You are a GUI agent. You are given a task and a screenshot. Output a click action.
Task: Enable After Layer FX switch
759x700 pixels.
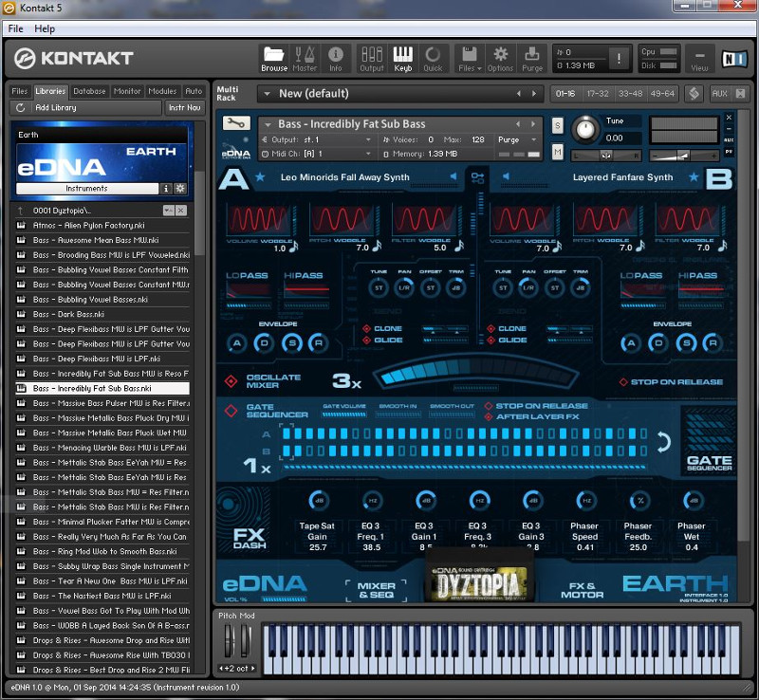(489, 416)
